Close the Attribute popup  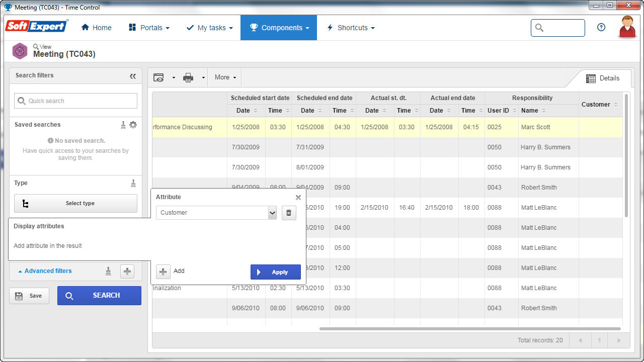tap(298, 198)
